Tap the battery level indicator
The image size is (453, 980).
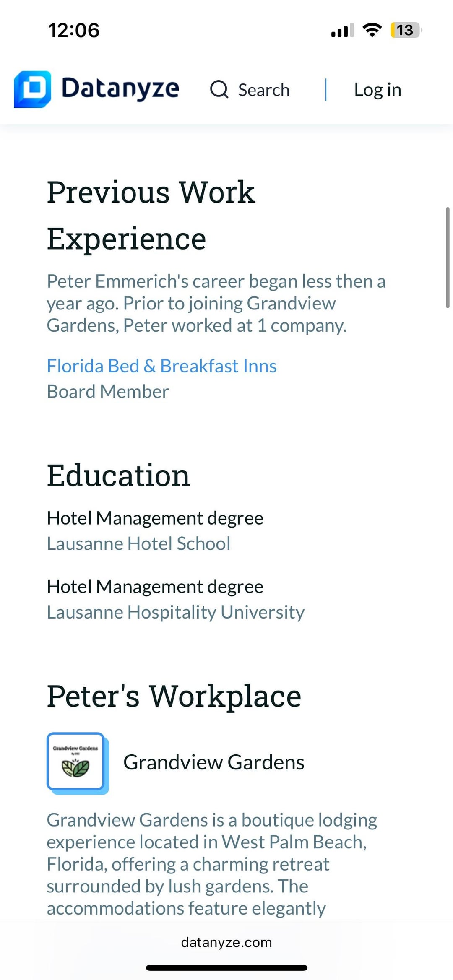[406, 30]
